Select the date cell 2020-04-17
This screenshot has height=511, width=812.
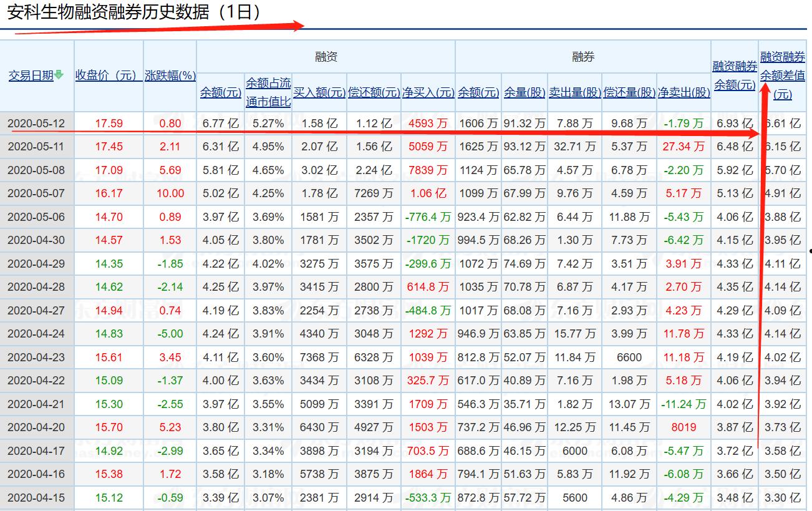pyautogui.click(x=36, y=451)
